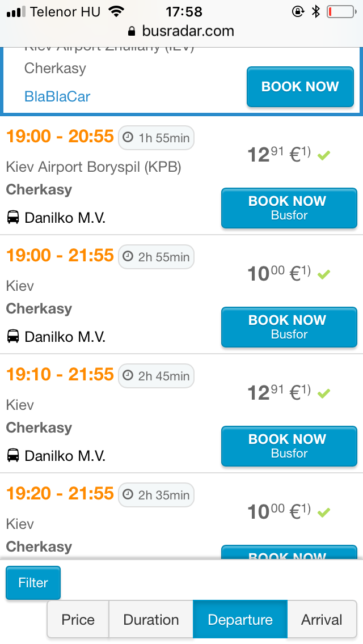
Task: Tap the bus icon on the 19:10 - 21:55 trip
Action: click(13, 456)
